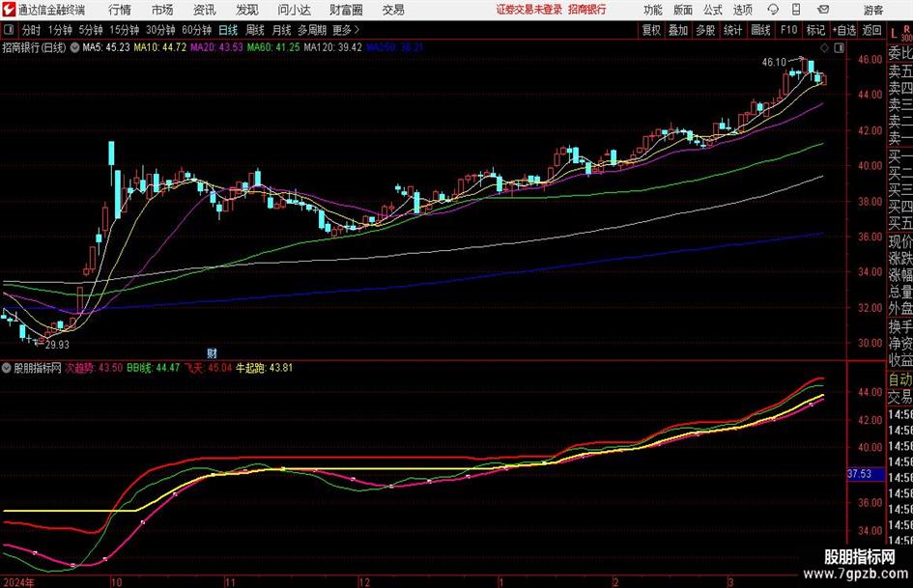Click the diamond icon above price axis
This screenshot has width=913, height=588.
pos(824,47)
